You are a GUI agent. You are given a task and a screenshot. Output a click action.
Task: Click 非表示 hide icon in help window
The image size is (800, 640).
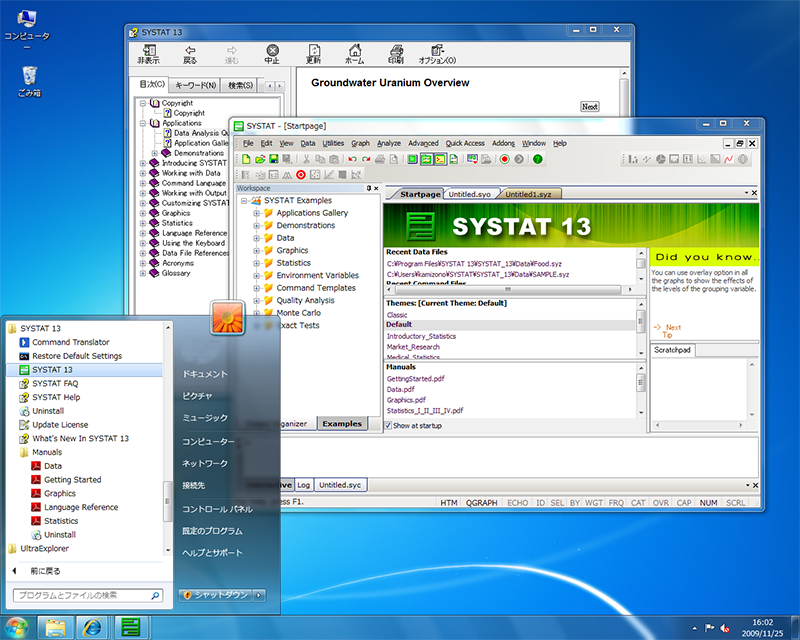tap(149, 54)
